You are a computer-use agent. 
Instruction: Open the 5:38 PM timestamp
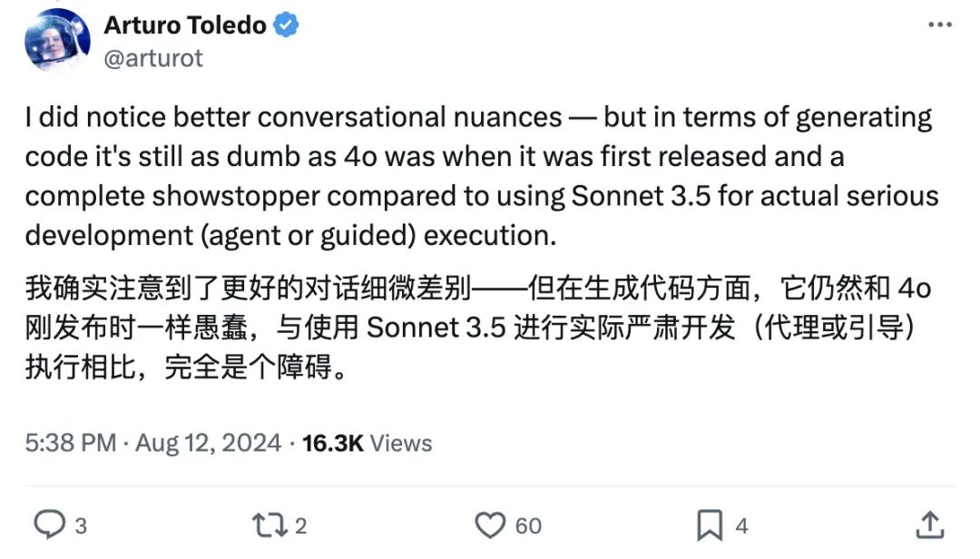pyautogui.click(x=71, y=443)
